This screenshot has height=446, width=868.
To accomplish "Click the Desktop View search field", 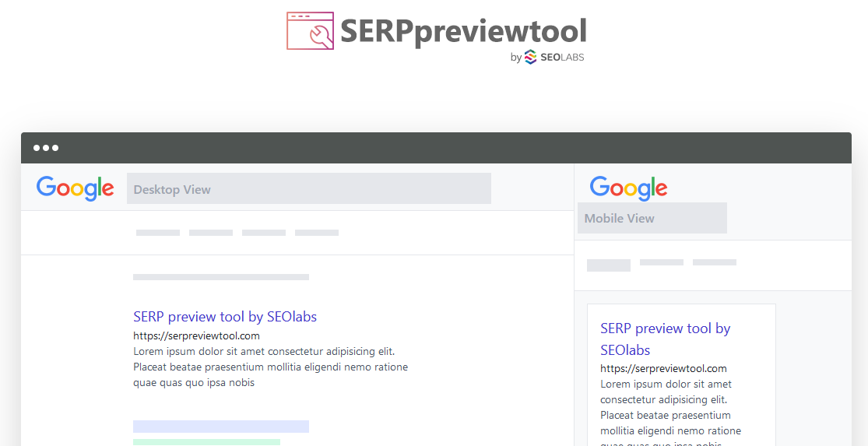I will [x=309, y=188].
